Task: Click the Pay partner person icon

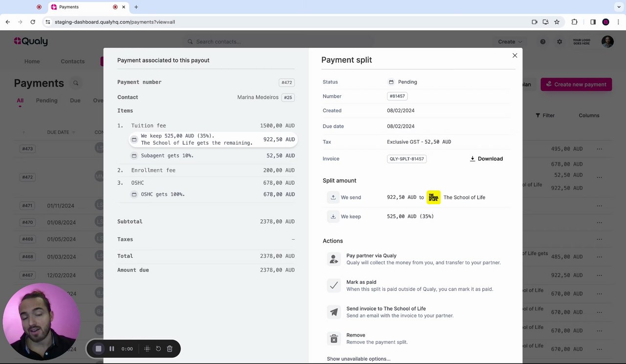Action: 334,259
